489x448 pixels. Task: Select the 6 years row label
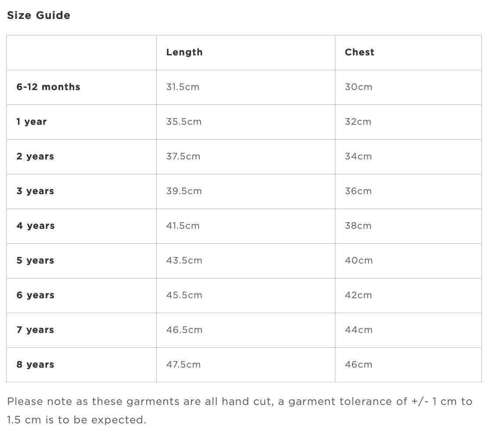(36, 295)
